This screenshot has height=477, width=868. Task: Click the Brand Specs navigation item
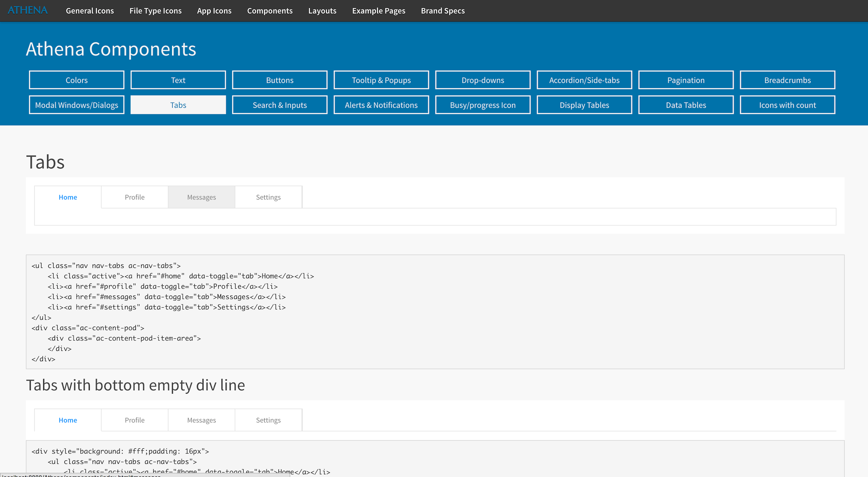[443, 11]
